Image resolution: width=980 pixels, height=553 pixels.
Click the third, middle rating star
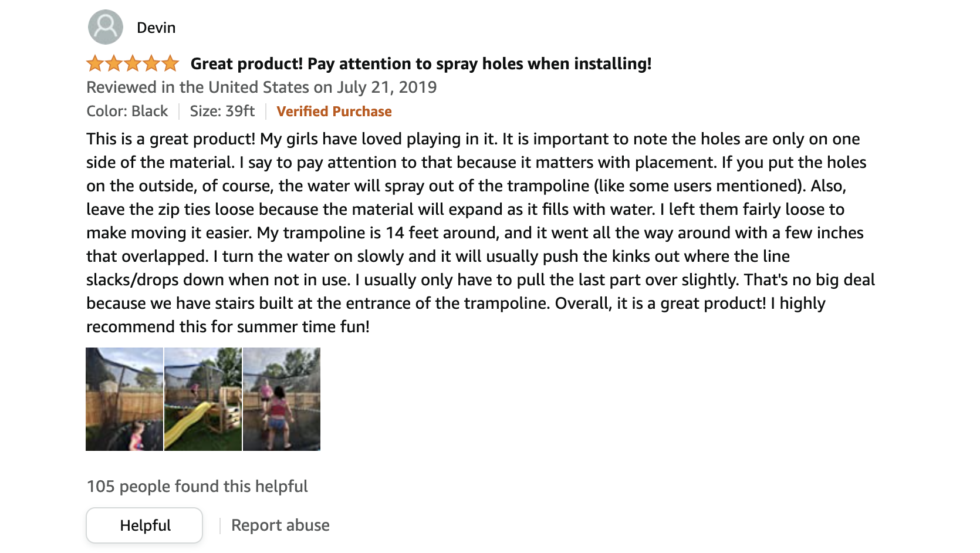pyautogui.click(x=133, y=63)
